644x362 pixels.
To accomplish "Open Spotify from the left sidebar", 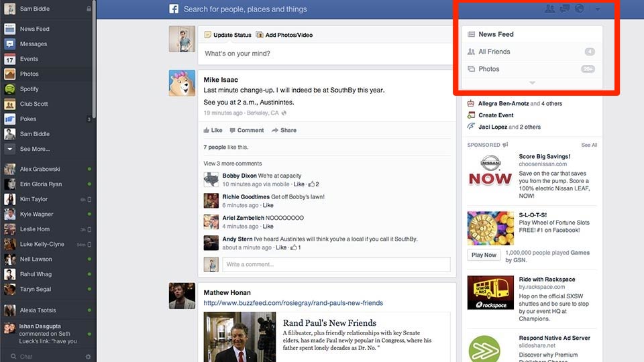I will (29, 88).
